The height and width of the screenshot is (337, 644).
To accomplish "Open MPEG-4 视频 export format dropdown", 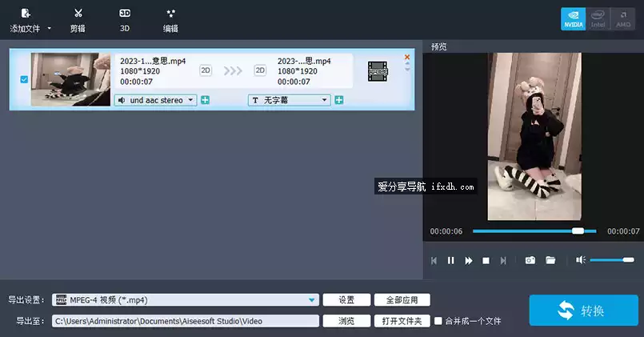I will tap(186, 300).
